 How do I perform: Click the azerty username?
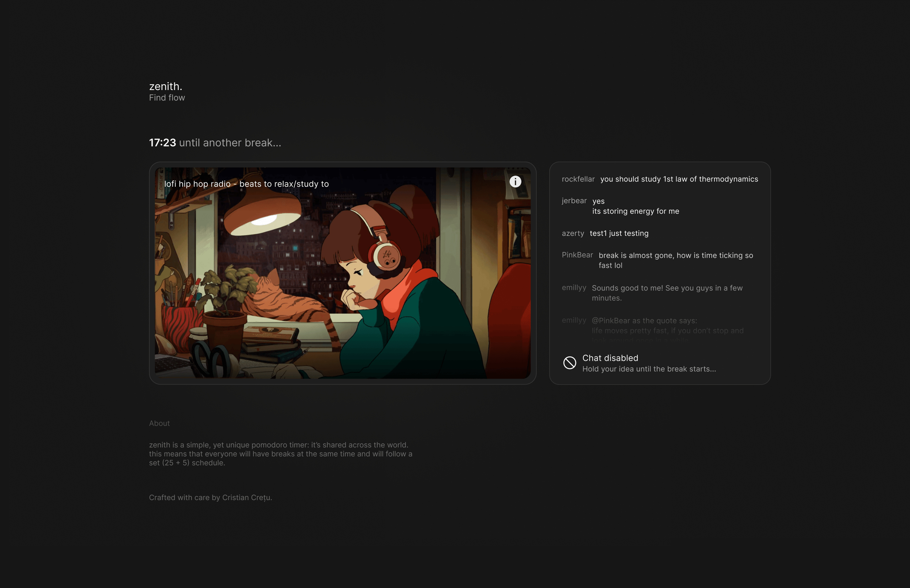(573, 233)
